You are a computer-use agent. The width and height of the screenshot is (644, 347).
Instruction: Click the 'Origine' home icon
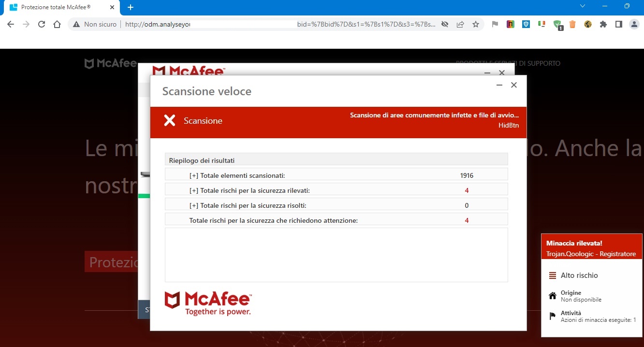pos(553,296)
